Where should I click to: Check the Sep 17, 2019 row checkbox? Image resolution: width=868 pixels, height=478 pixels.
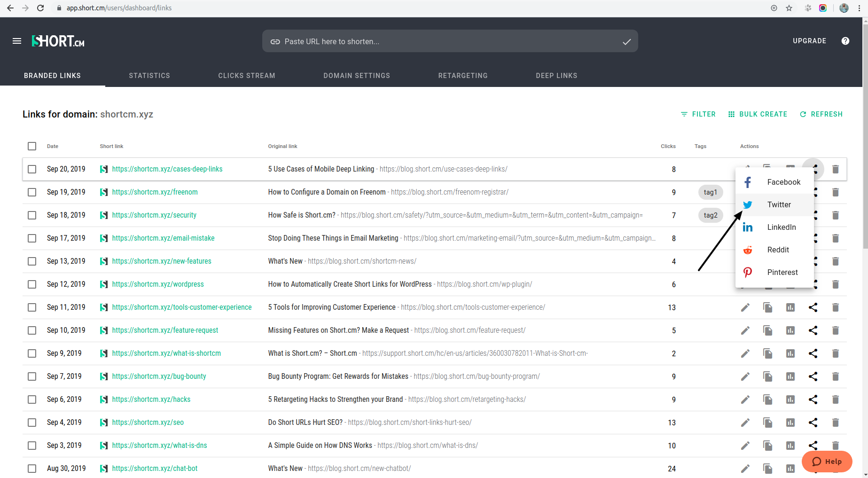point(32,238)
